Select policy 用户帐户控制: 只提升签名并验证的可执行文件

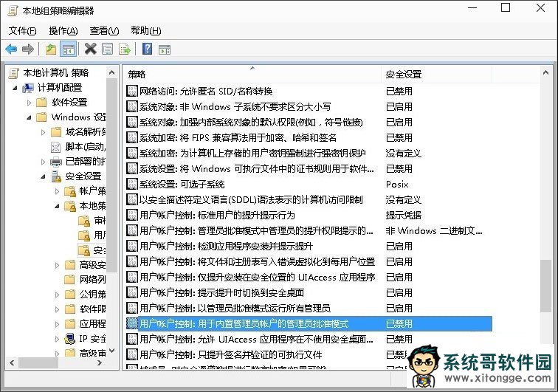pos(230,354)
